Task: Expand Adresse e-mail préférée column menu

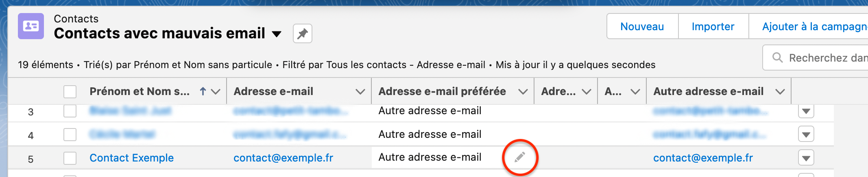Action: (x=523, y=92)
